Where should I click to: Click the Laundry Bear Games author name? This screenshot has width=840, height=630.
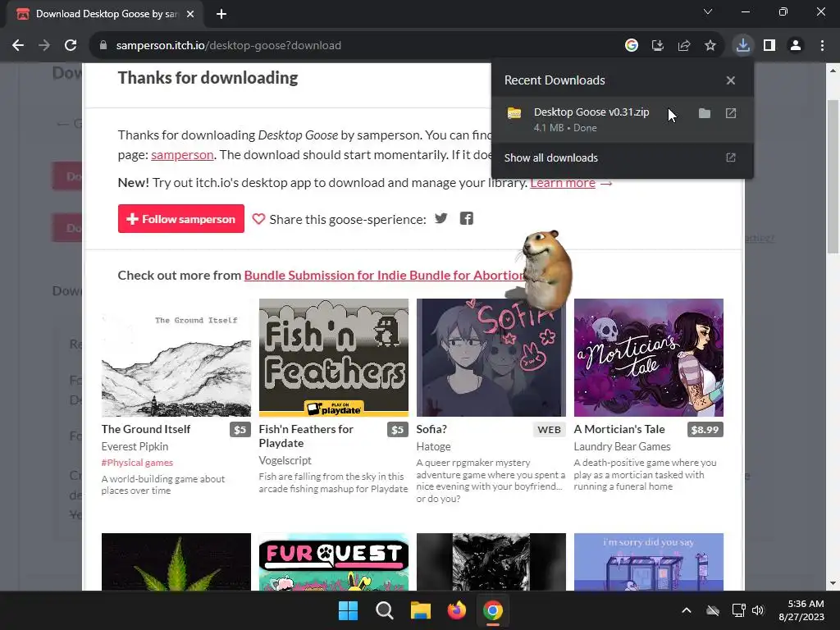coord(622,446)
